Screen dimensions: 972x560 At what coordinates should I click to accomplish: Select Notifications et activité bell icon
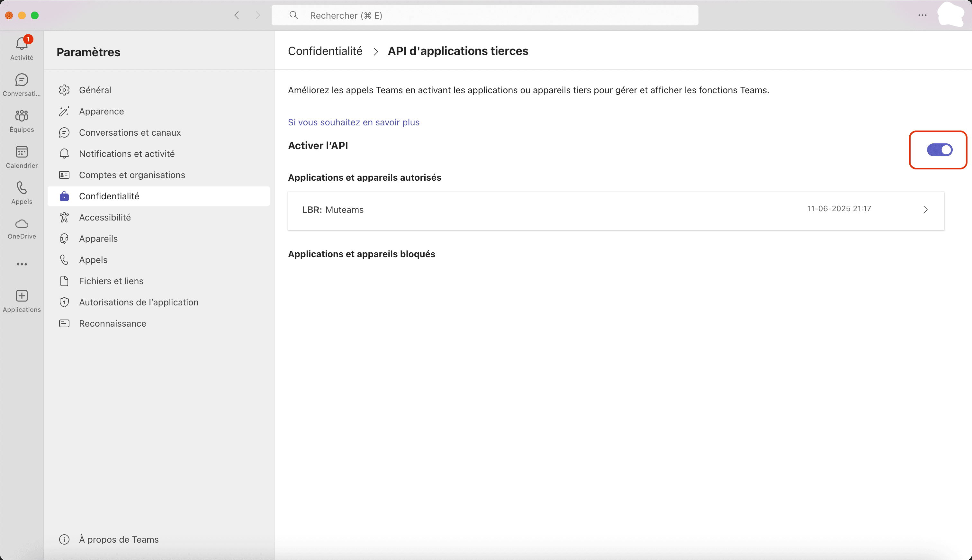pos(64,154)
